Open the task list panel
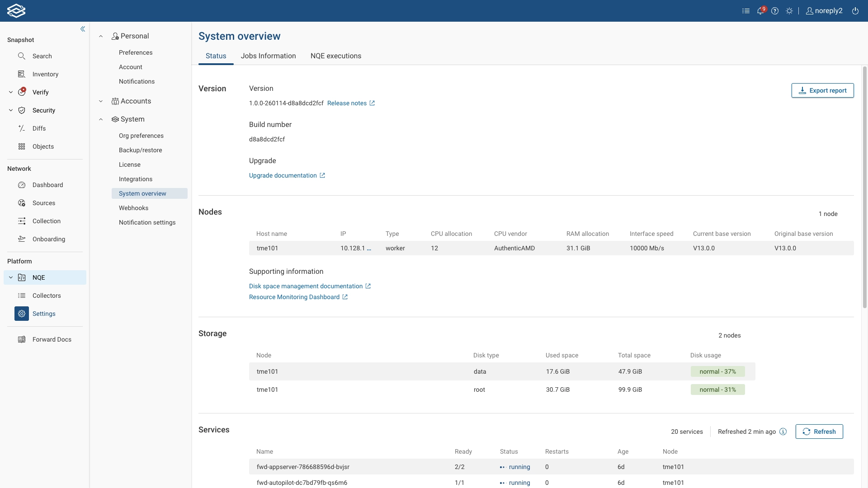Image resolution: width=868 pixels, height=488 pixels. pyautogui.click(x=746, y=11)
